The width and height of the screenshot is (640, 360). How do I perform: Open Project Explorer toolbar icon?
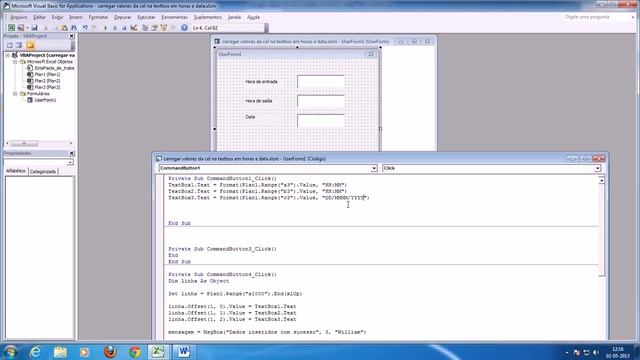click(145, 28)
